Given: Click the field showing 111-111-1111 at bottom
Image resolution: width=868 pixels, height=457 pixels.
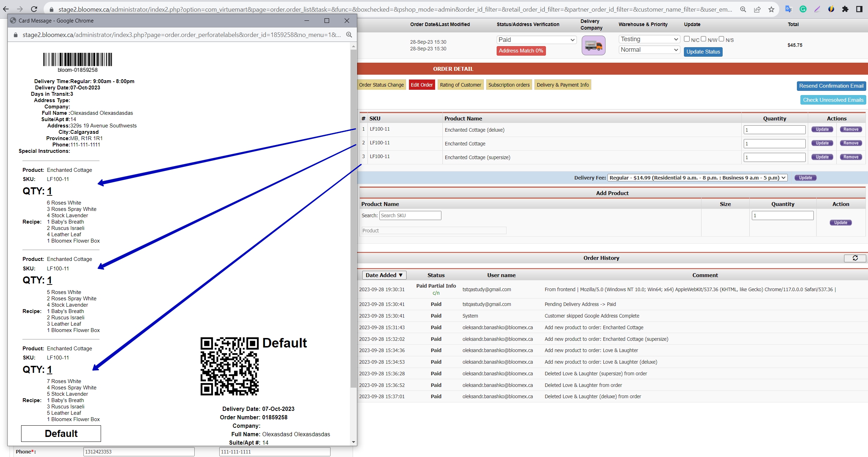Looking at the screenshot, I should pos(275,452).
